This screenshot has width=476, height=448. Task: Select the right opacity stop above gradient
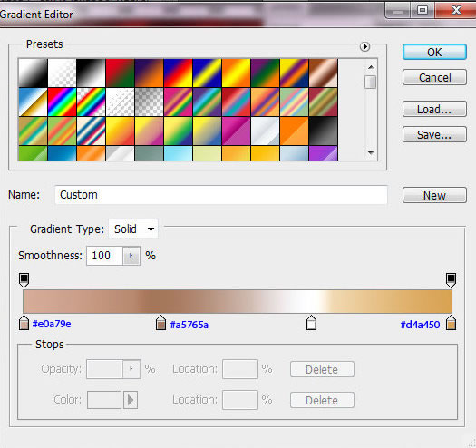tap(451, 280)
